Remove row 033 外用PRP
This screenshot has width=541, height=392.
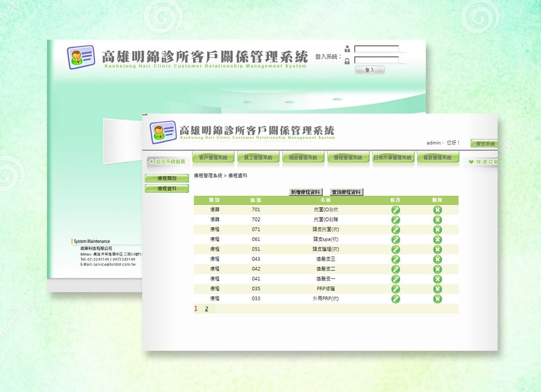pos(437,299)
